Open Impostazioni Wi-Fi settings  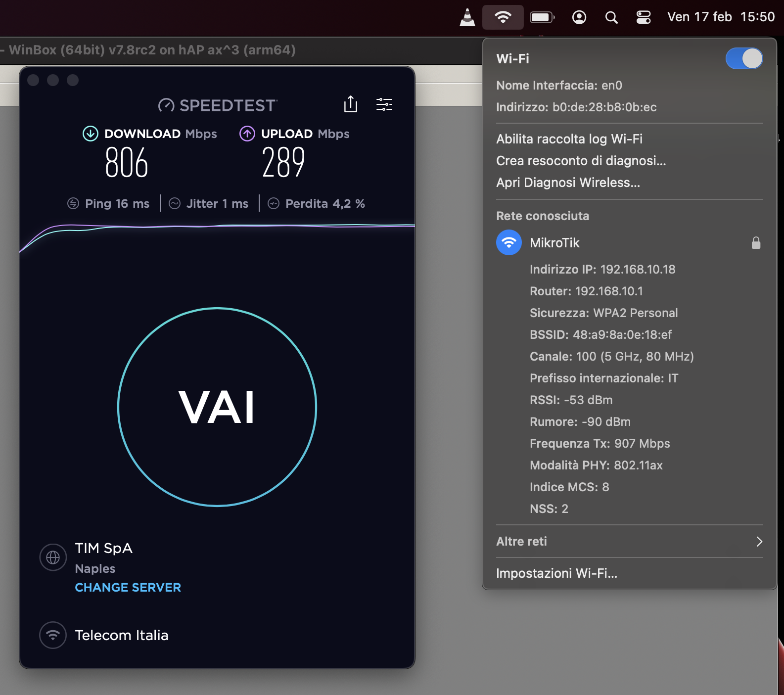(556, 573)
